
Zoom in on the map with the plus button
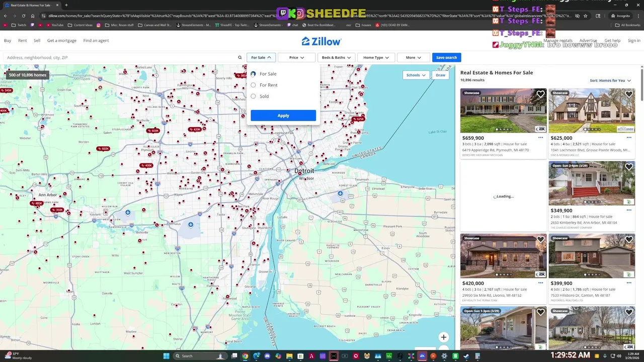[x=443, y=337]
